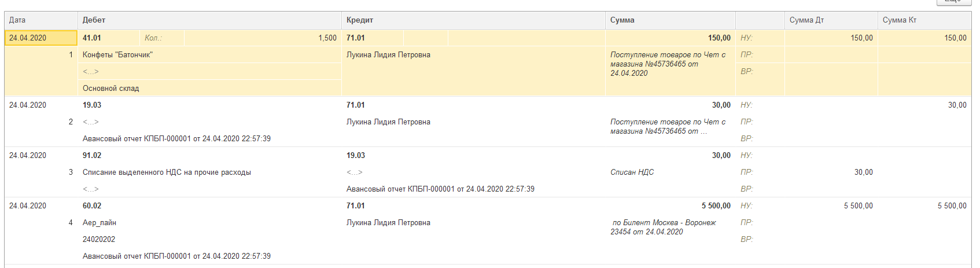Sort by the "Дебет" column header
Screen dimensions: 980x268
click(x=94, y=20)
